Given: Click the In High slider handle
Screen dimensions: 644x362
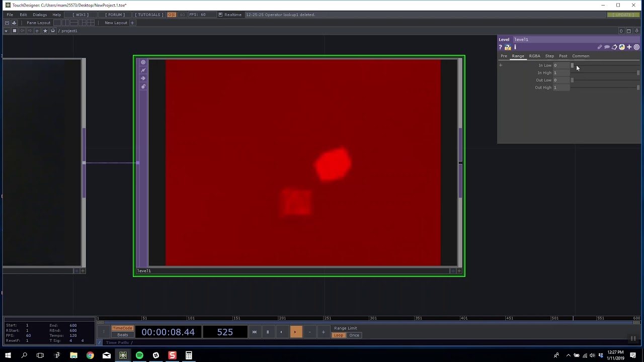Looking at the screenshot, I should (638, 73).
